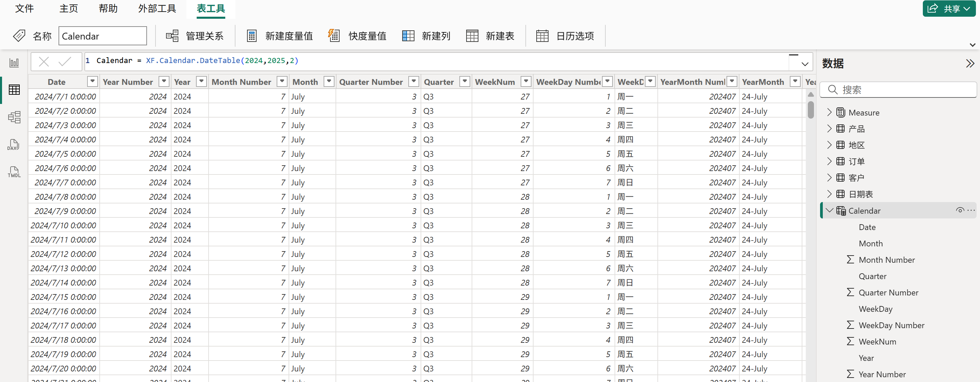
Task: Click the New measure calculator icon
Action: tap(252, 36)
